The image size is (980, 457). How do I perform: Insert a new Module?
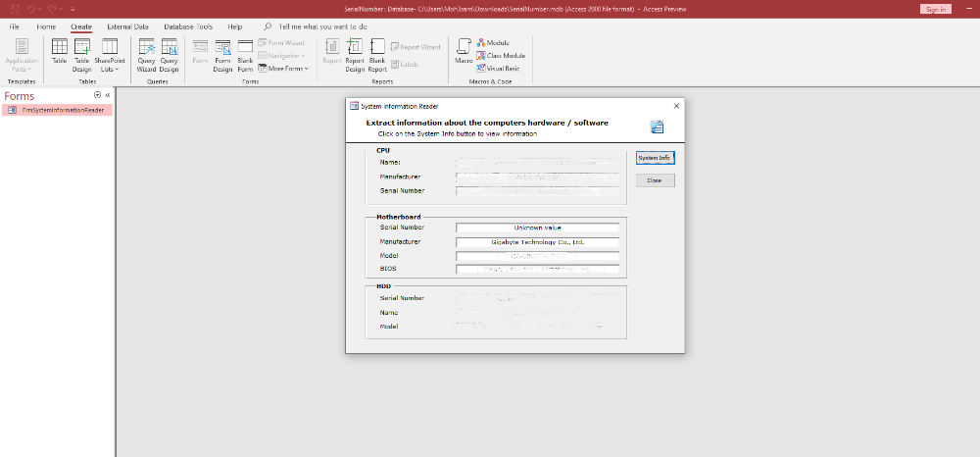[493, 43]
